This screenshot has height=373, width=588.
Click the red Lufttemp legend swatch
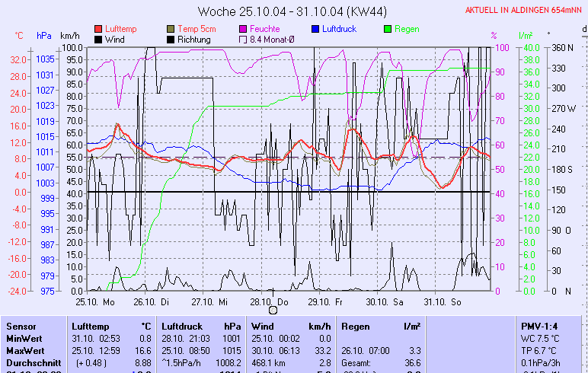tap(99, 29)
